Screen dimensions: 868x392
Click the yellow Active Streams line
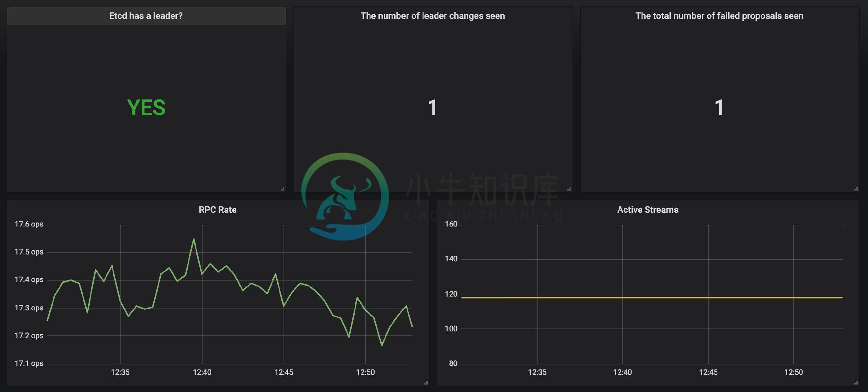652,298
